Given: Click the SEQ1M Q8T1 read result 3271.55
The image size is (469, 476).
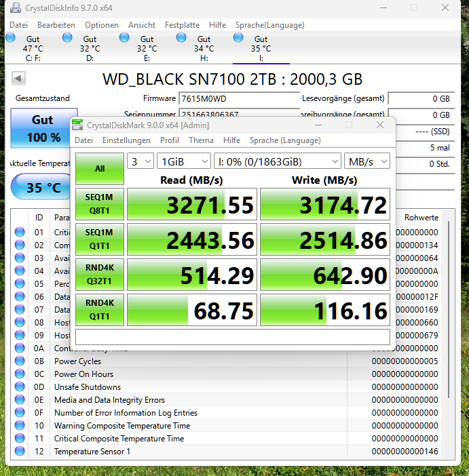Looking at the screenshot, I should tap(192, 204).
